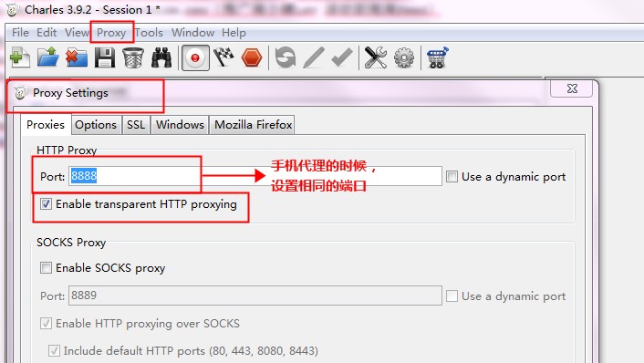Viewport: 644px width, 363px height.
Task: Save session with floppy disk icon
Action: click(x=105, y=57)
